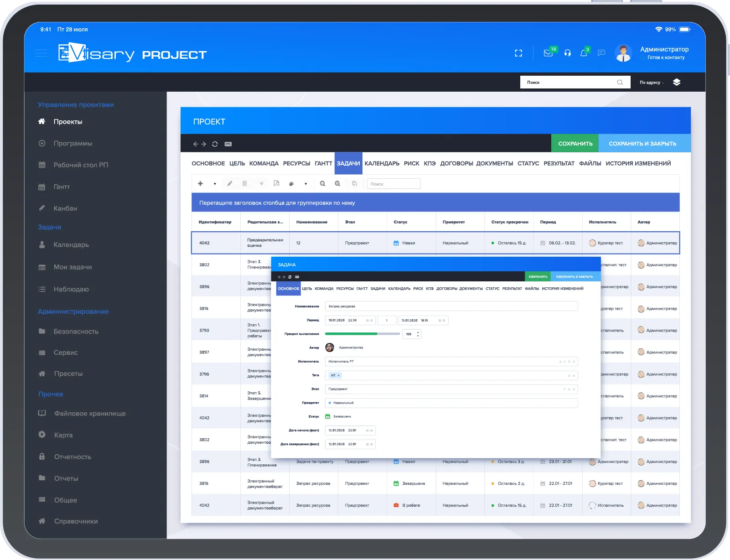
Task: Sort by Статус просрочки column header
Action: [510, 222]
